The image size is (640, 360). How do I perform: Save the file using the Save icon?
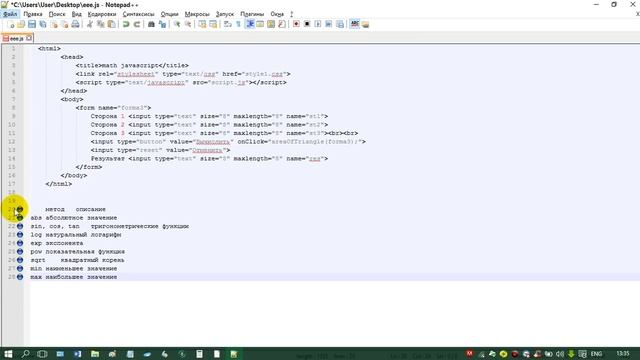[31, 24]
